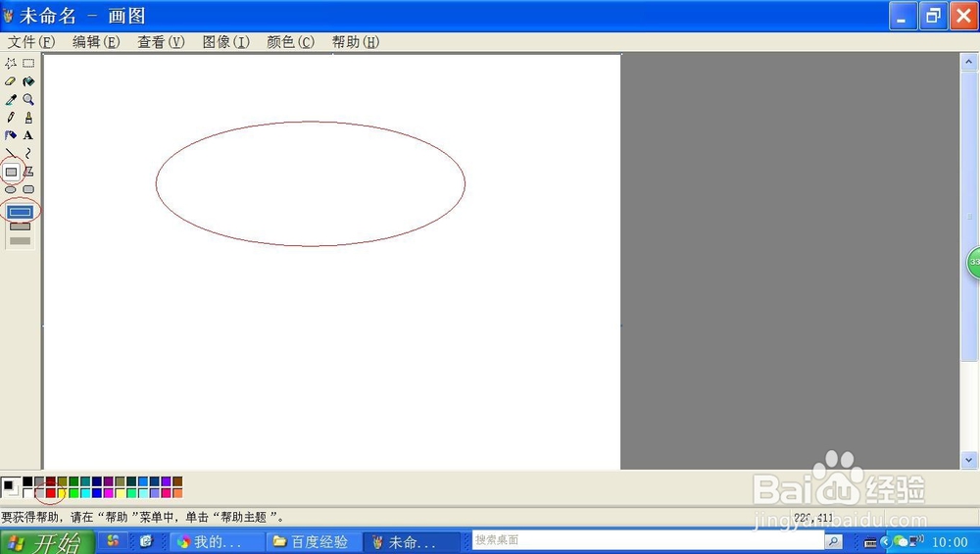Pick the bright yellow palette swatch
Viewport: 980px width, 554px height.
point(63,493)
